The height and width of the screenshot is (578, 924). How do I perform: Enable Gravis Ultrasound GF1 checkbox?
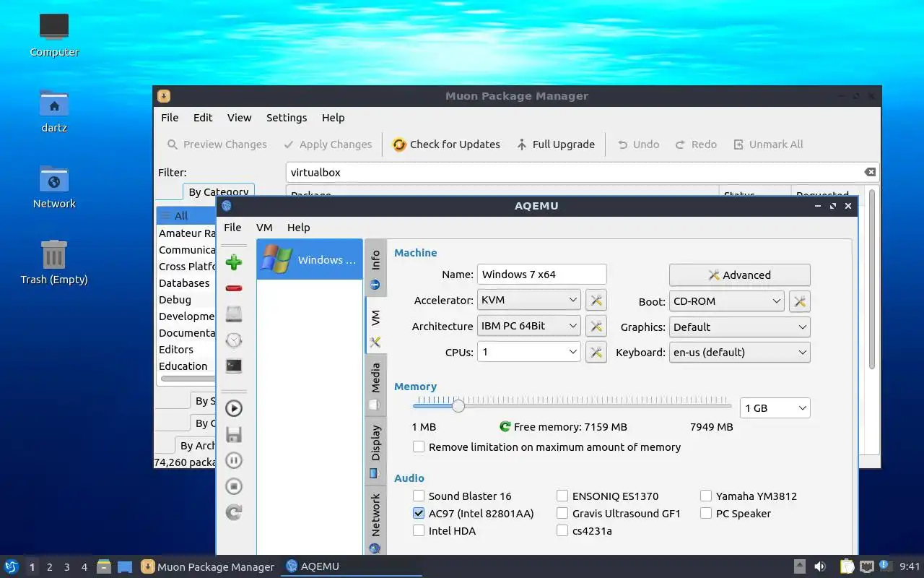[562, 513]
